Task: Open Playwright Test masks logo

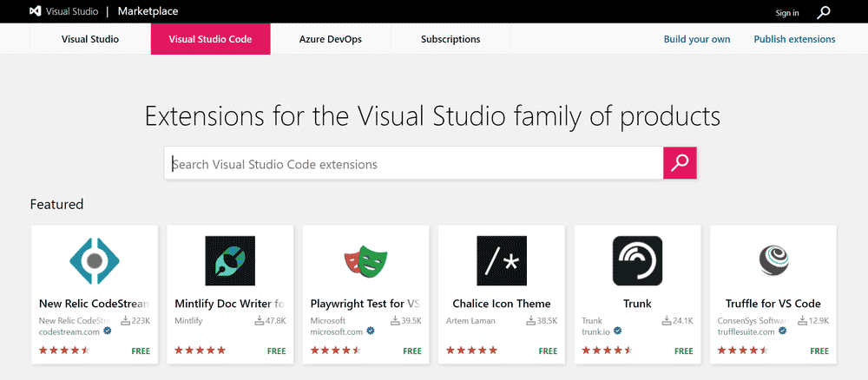Action: click(366, 260)
